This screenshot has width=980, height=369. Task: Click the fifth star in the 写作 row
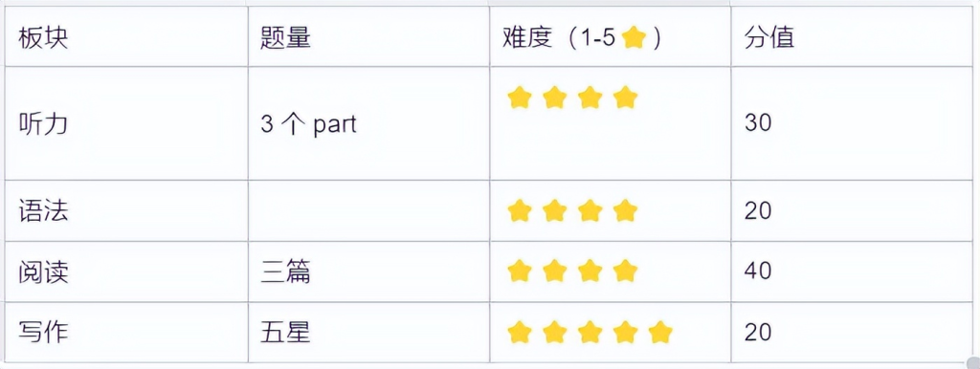(659, 332)
